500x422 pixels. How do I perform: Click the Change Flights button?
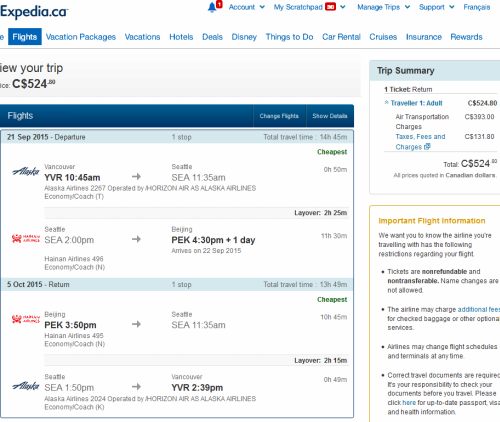279,116
